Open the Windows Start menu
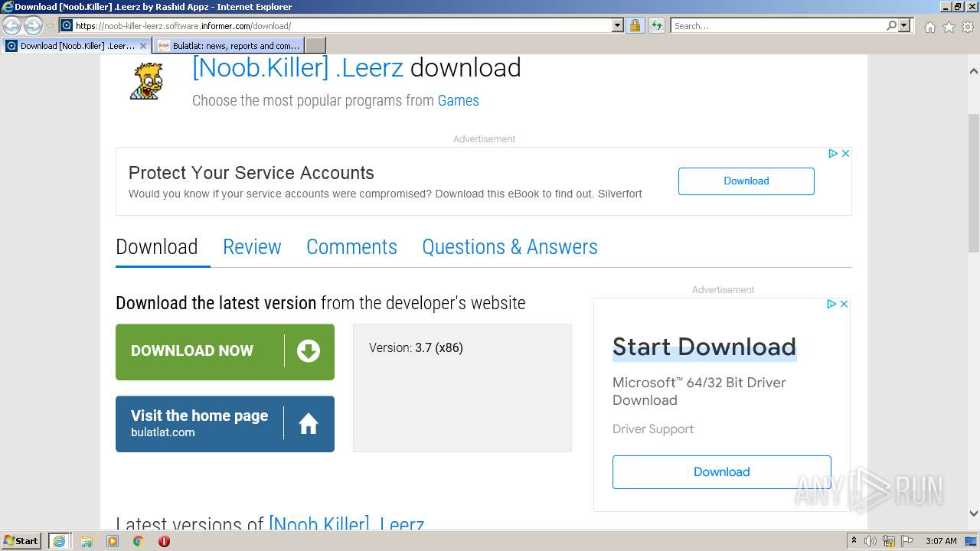 click(21, 540)
